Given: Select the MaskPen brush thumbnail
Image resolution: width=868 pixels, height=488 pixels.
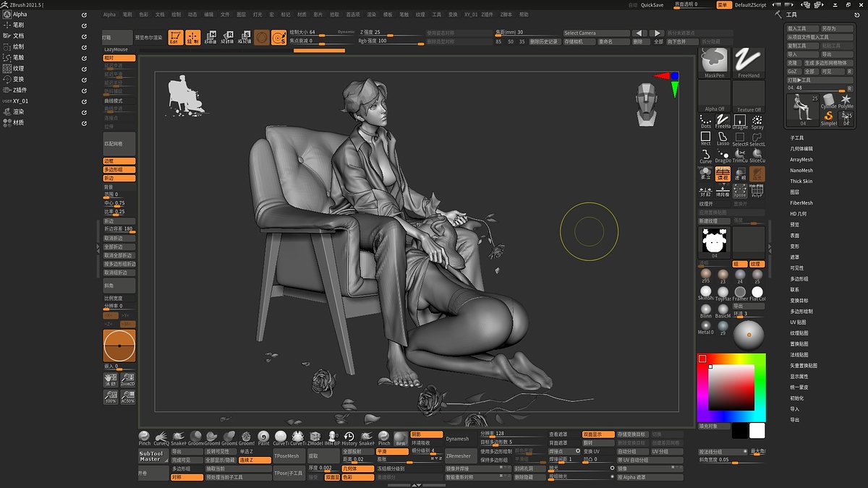Looking at the screenshot, I should click(x=715, y=64).
